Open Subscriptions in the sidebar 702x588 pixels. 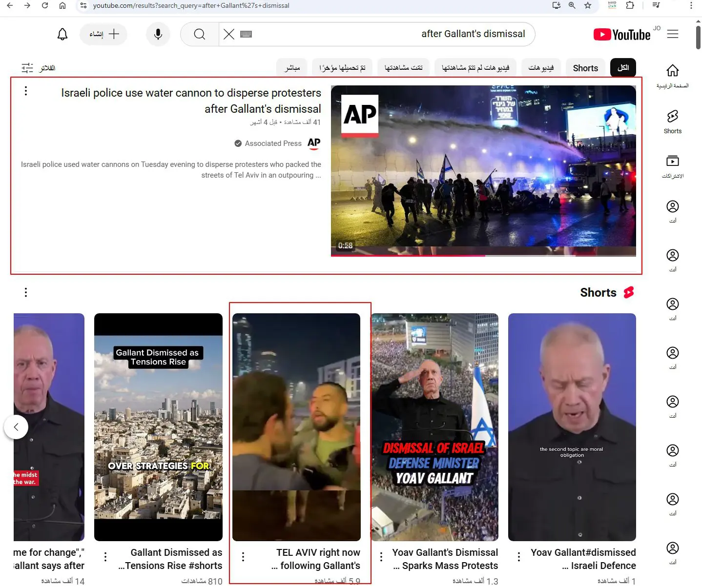coord(673,166)
